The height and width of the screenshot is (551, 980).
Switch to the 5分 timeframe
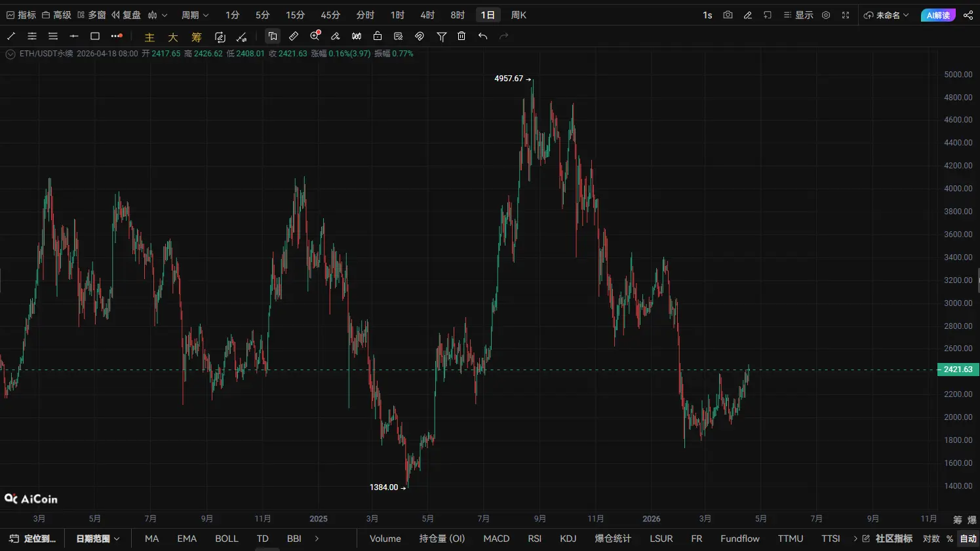coord(263,15)
